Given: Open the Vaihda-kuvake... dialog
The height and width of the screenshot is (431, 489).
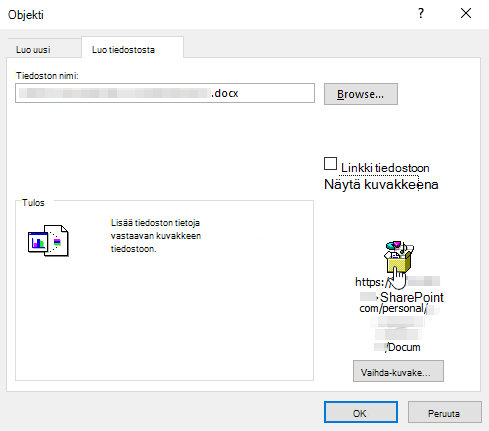Looking at the screenshot, I should 398,371.
